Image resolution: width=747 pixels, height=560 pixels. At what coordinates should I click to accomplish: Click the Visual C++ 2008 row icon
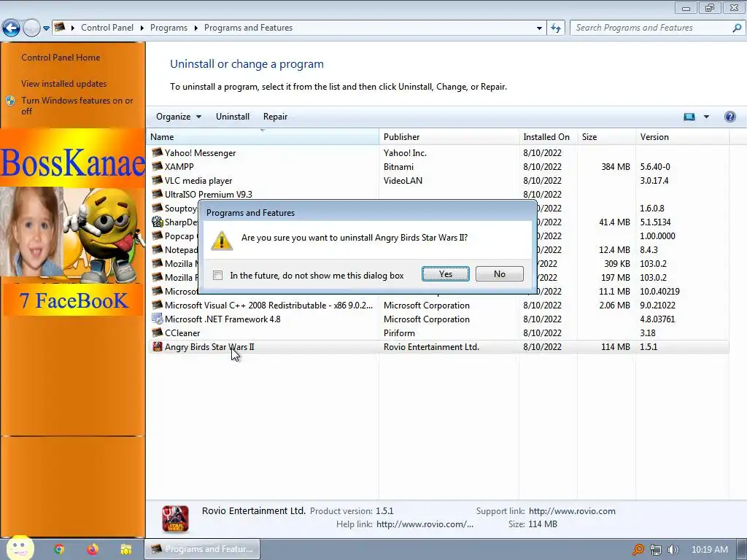click(x=157, y=305)
